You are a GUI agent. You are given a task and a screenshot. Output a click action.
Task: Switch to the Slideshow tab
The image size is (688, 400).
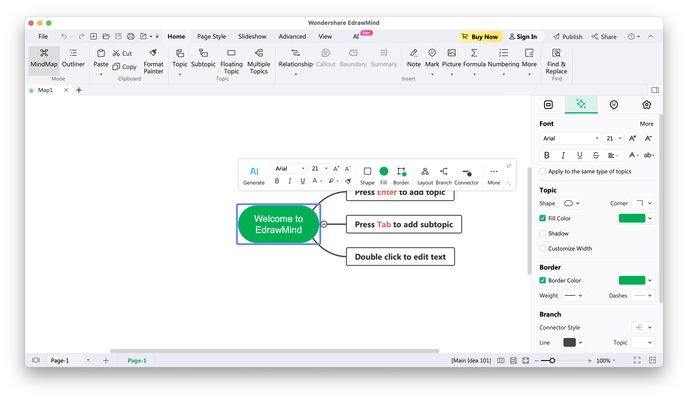click(x=252, y=36)
